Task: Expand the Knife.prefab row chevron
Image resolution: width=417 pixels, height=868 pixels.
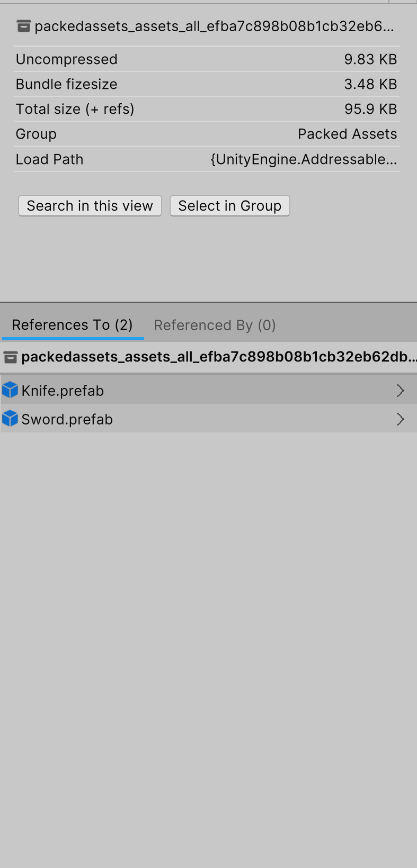Action: 400,391
